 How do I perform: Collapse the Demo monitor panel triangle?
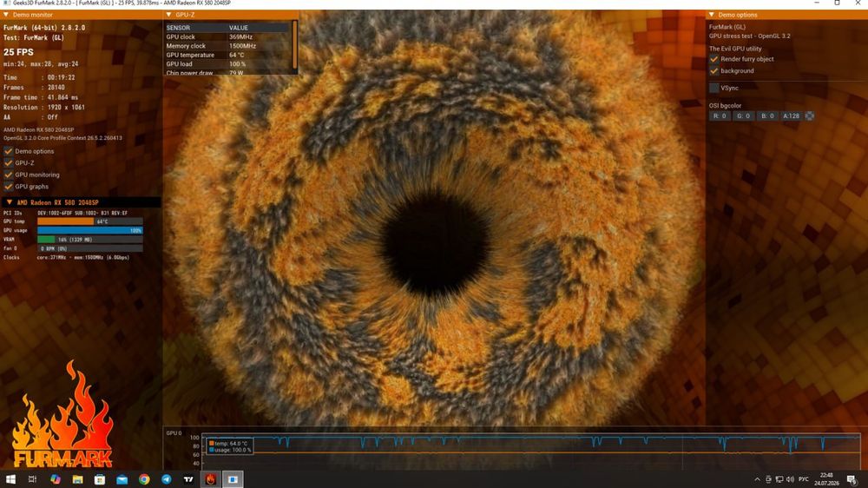pos(6,15)
